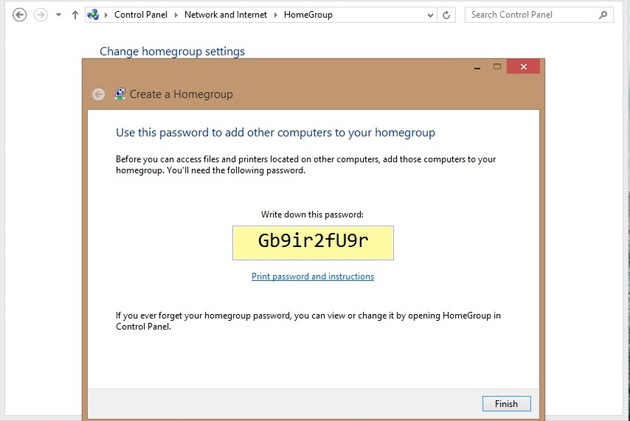Screen dimensions: 630x421
Task: Expand chevron before Control Panel breadcrumb
Action: tap(106, 15)
